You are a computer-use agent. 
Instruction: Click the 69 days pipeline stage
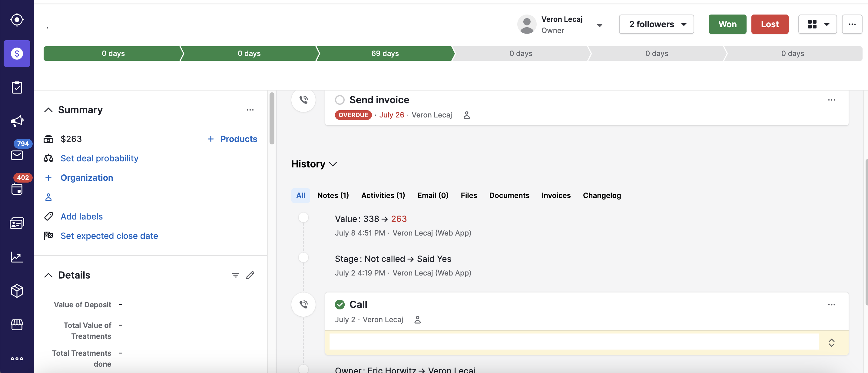(385, 53)
